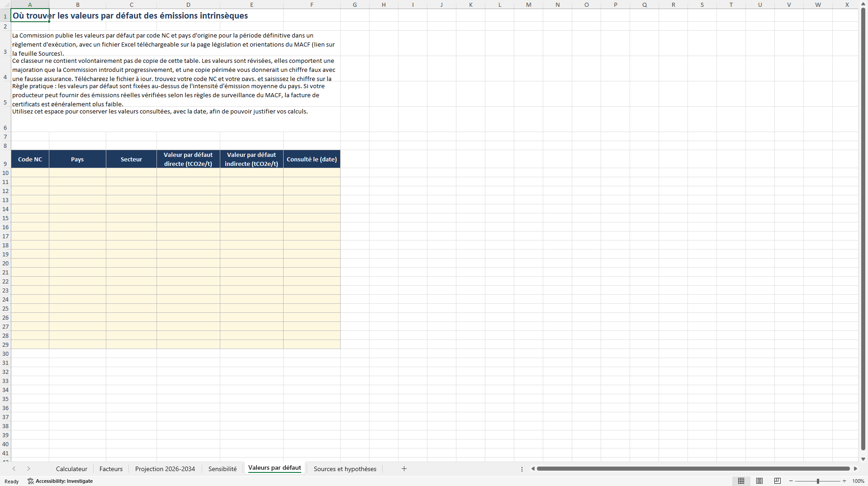The image size is (868, 486).
Task: Open zoom dialog via 100% label
Action: pyautogui.click(x=858, y=481)
